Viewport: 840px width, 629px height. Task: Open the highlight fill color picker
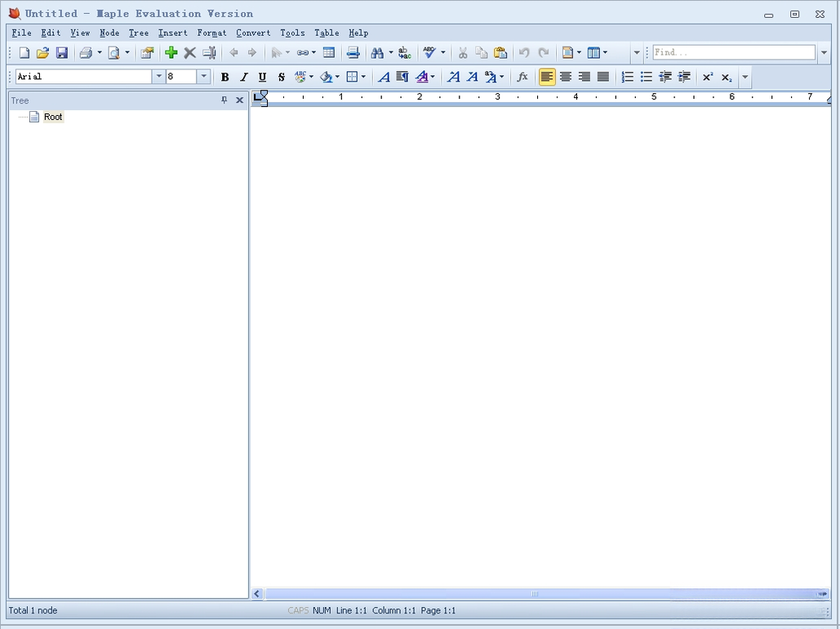tap(327, 77)
